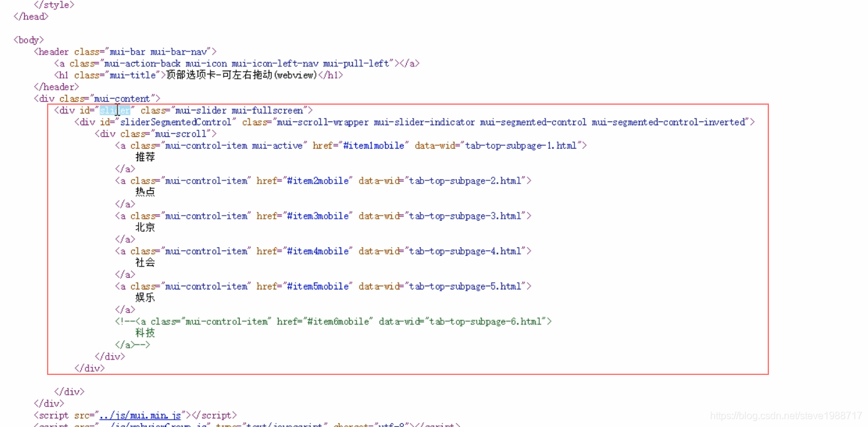The image size is (868, 427).
Task: Click the #item2mobile href value
Action: 316,180
